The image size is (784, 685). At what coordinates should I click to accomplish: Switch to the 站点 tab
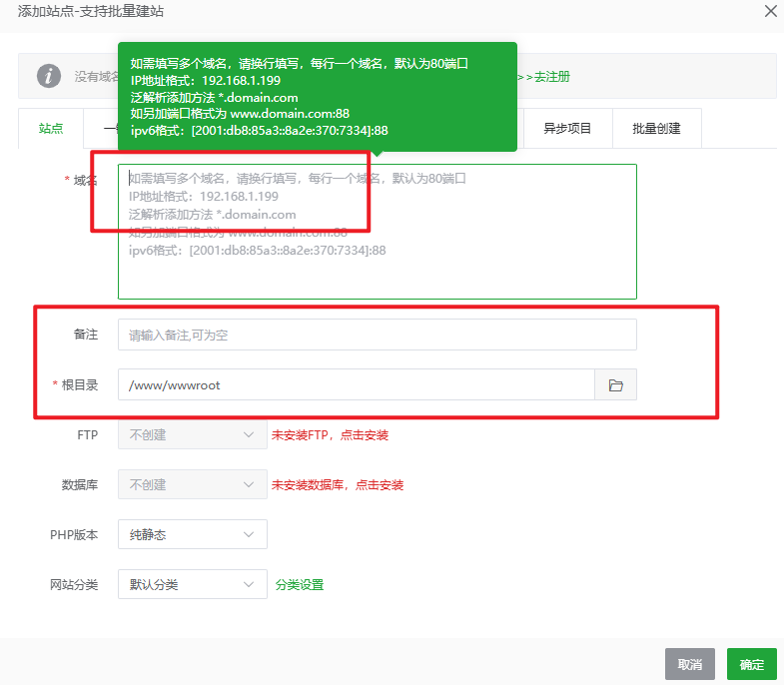(51, 129)
